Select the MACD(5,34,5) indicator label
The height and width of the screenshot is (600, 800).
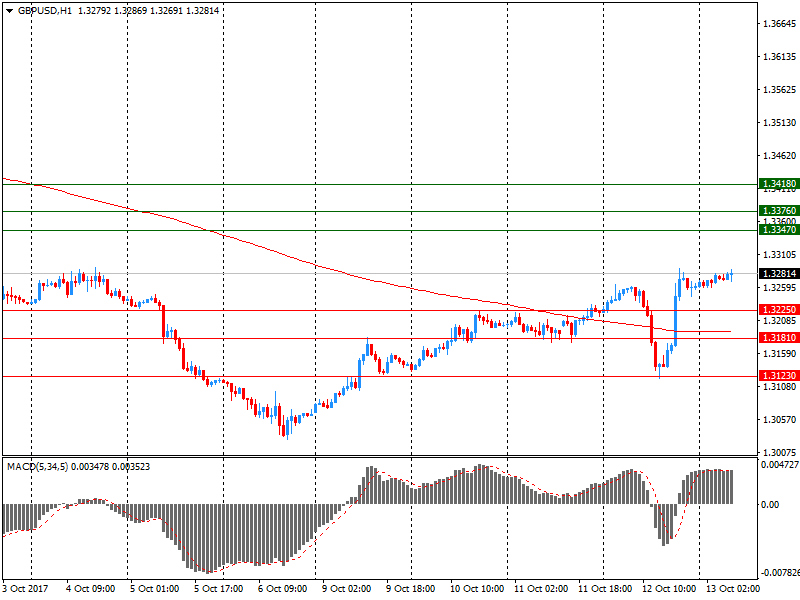coord(37,467)
